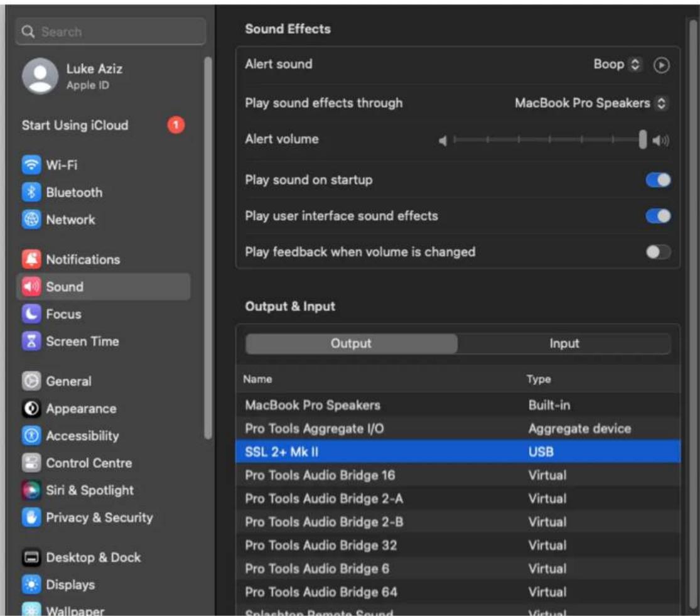
Task: Open Play sound effects through dropdown
Action: [x=591, y=103]
